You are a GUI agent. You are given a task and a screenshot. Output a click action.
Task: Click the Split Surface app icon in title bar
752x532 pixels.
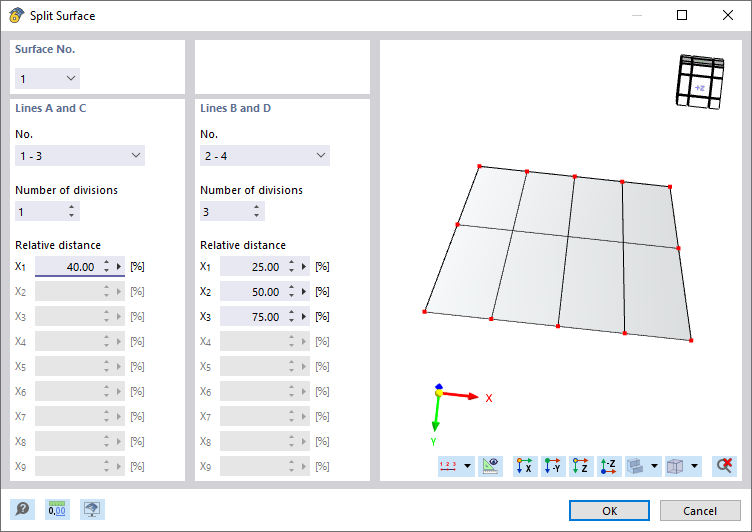click(x=16, y=15)
